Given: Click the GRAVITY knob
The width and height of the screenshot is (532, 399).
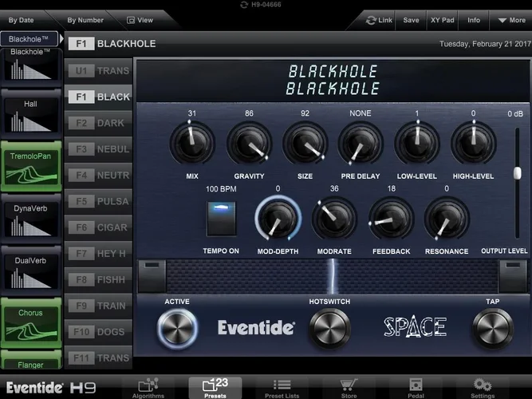Looking at the screenshot, I should click(249, 143).
